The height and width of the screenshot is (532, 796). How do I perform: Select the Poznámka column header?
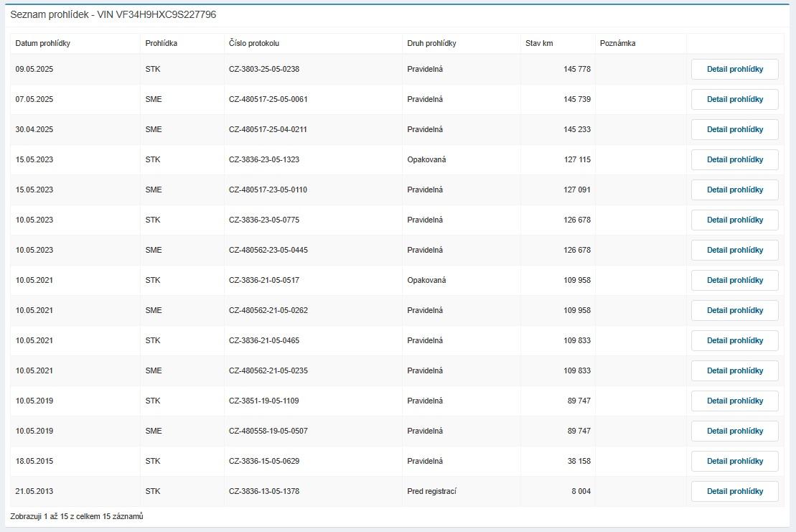[x=617, y=43]
